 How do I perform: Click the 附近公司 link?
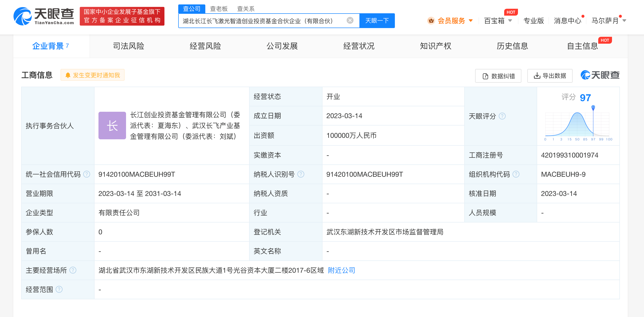[341, 270]
